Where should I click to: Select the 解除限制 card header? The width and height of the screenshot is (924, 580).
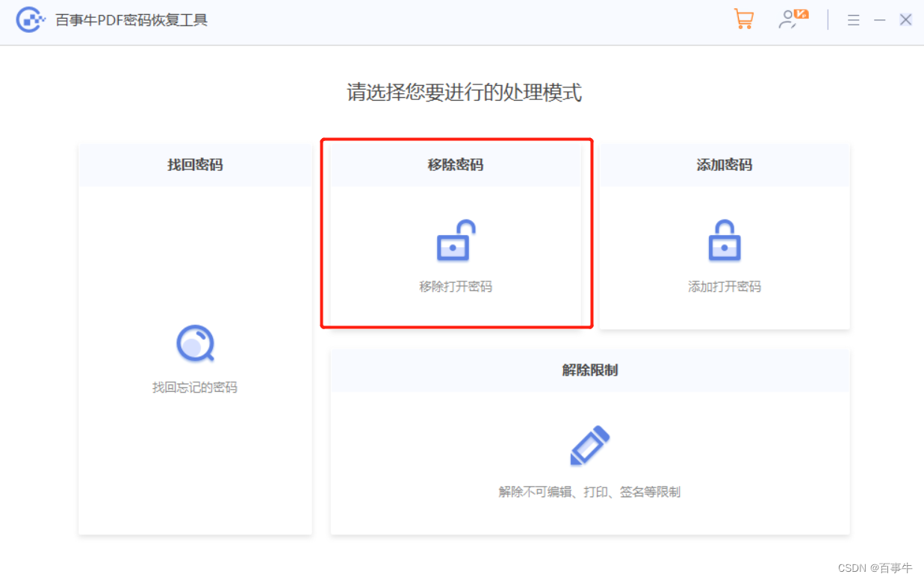click(589, 370)
